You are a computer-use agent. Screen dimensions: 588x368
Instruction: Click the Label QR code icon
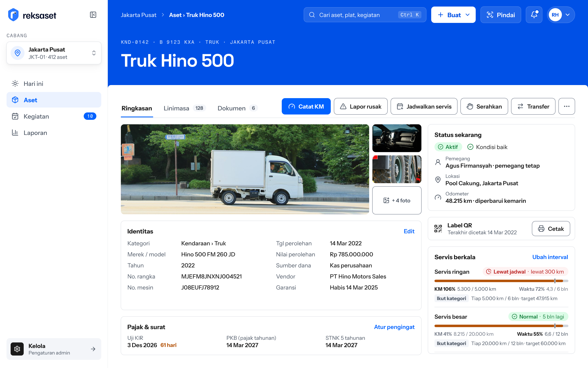tap(438, 229)
